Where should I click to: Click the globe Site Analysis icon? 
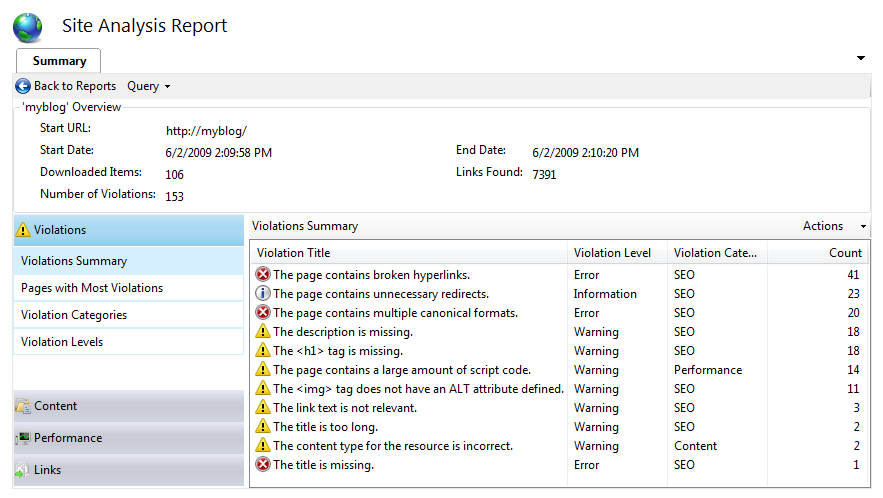click(28, 27)
